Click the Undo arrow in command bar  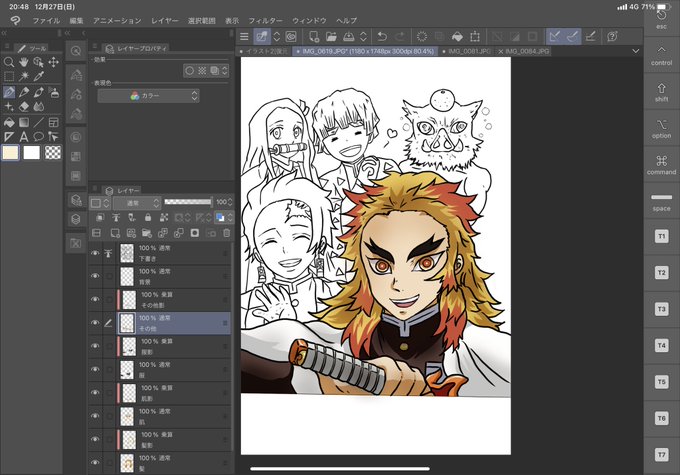[x=382, y=36]
